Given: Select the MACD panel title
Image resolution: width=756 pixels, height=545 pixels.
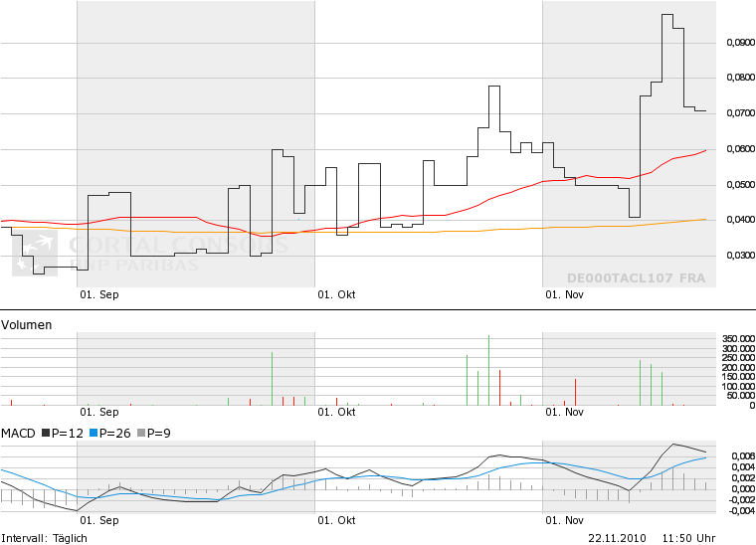Looking at the screenshot, I should pyautogui.click(x=18, y=435).
